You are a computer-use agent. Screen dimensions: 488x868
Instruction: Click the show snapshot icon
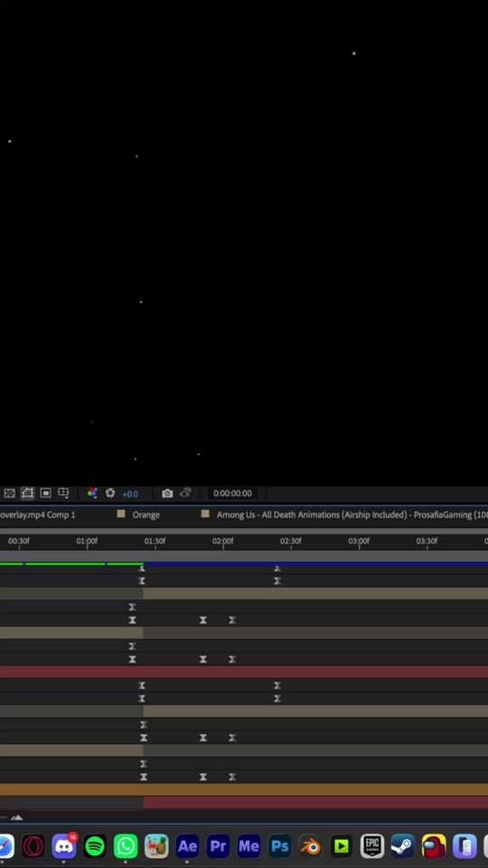185,493
